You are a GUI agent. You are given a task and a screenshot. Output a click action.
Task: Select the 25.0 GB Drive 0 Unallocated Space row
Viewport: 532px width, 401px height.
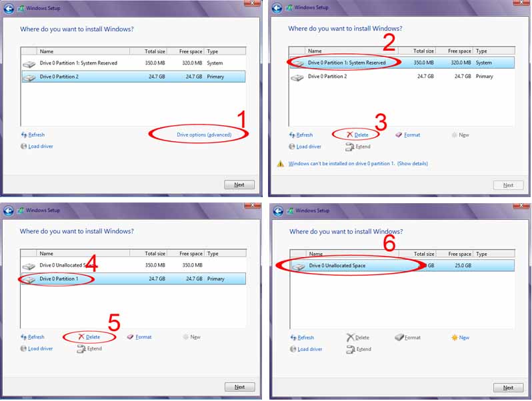(403, 265)
